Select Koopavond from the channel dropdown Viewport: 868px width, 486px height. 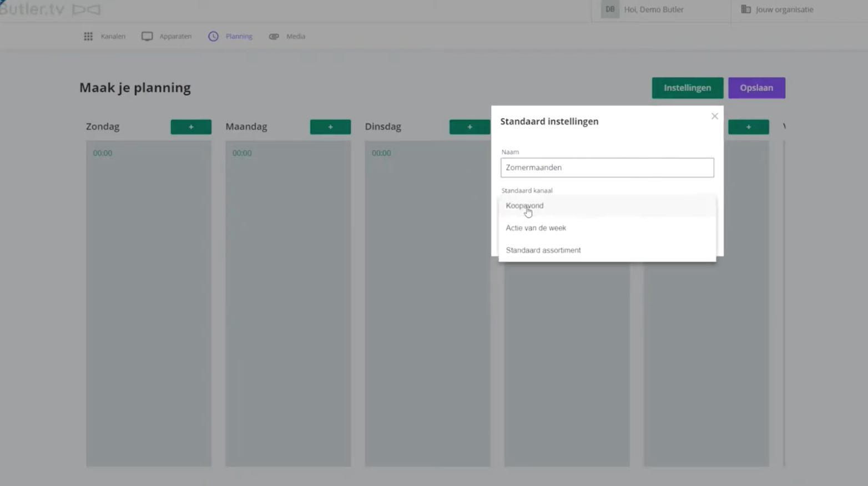pos(524,206)
